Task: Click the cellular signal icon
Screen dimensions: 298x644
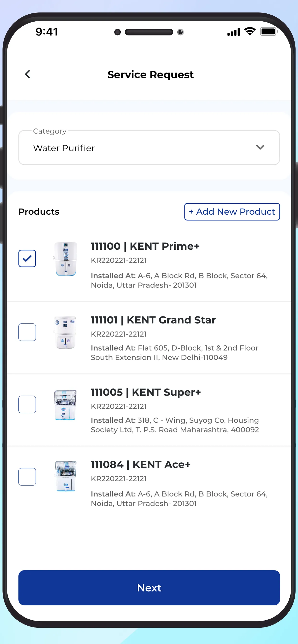Action: coord(233,32)
